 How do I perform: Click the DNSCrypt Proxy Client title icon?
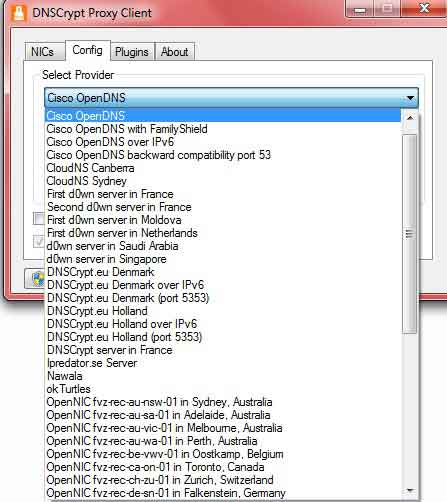click(19, 13)
